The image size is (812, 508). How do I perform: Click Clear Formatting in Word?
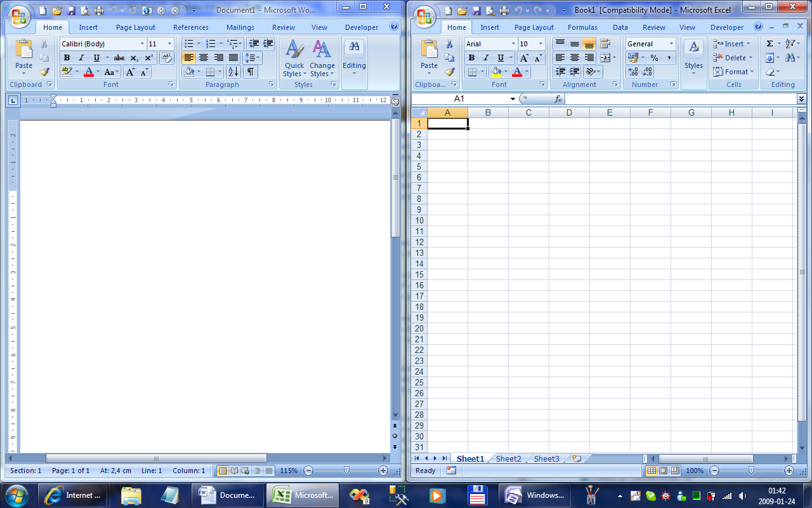[x=167, y=58]
